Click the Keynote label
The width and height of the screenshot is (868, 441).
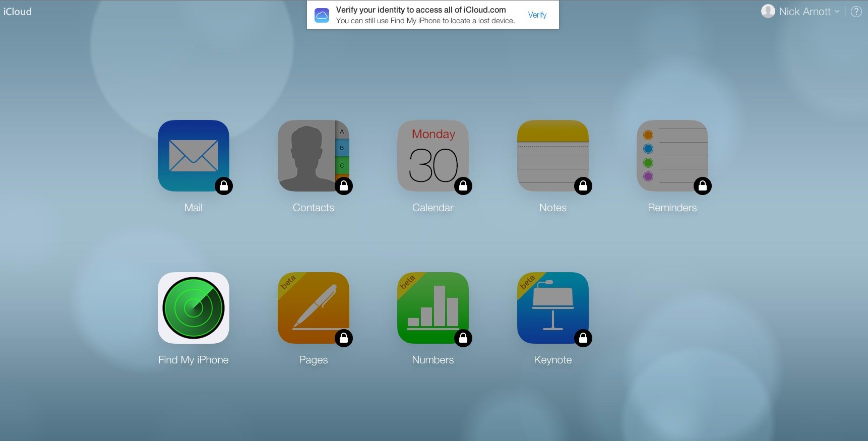pyautogui.click(x=553, y=360)
